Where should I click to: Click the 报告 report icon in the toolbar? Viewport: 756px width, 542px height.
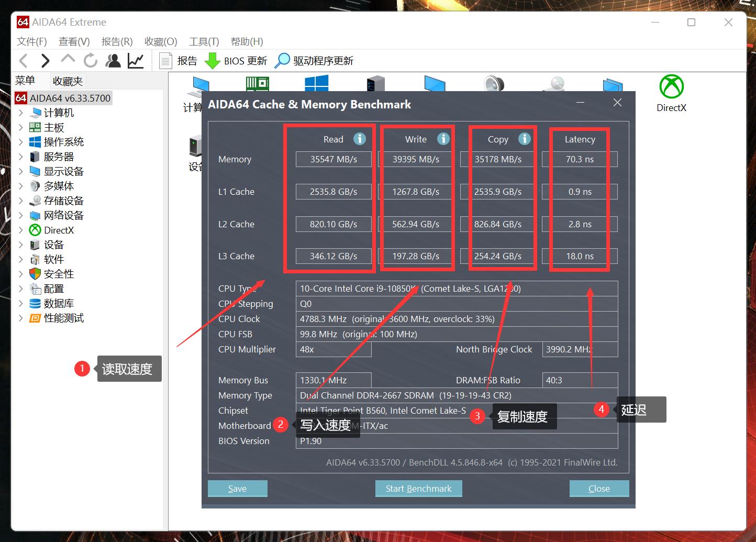click(165, 60)
